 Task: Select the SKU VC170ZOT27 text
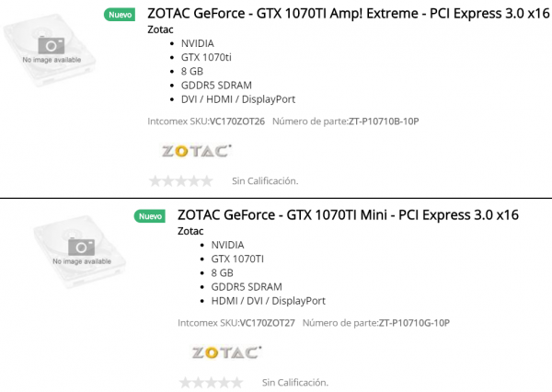pos(267,323)
